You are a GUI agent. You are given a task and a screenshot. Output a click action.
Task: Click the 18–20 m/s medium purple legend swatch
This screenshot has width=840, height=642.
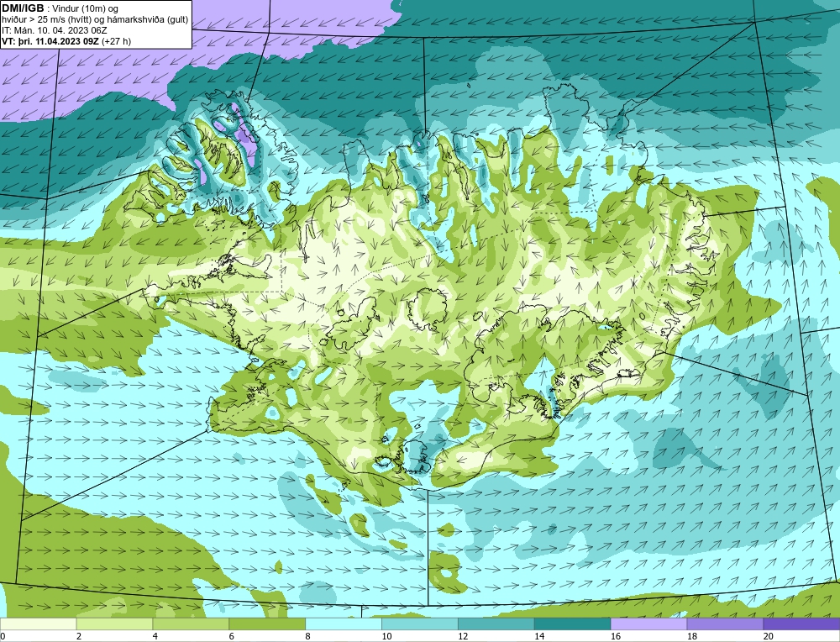(726, 624)
